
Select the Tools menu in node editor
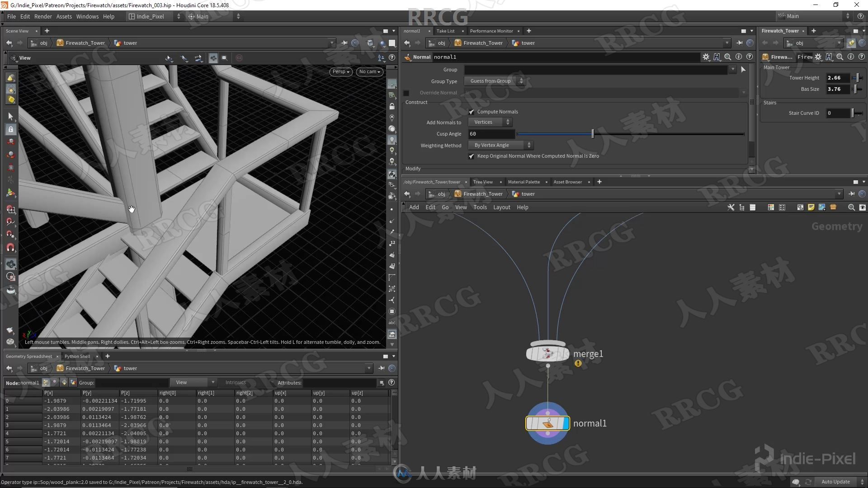click(479, 207)
